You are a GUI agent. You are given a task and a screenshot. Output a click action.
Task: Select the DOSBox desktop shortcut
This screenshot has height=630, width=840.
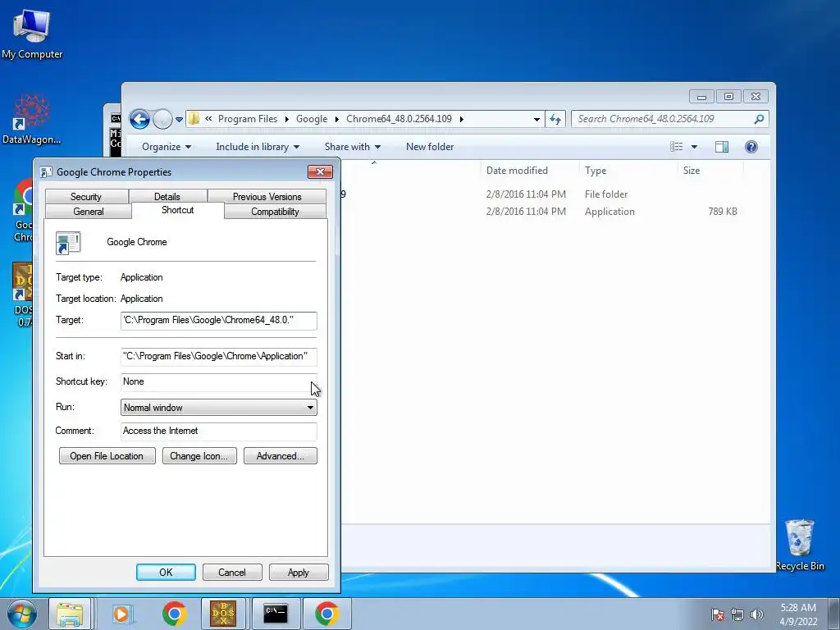click(x=22, y=294)
